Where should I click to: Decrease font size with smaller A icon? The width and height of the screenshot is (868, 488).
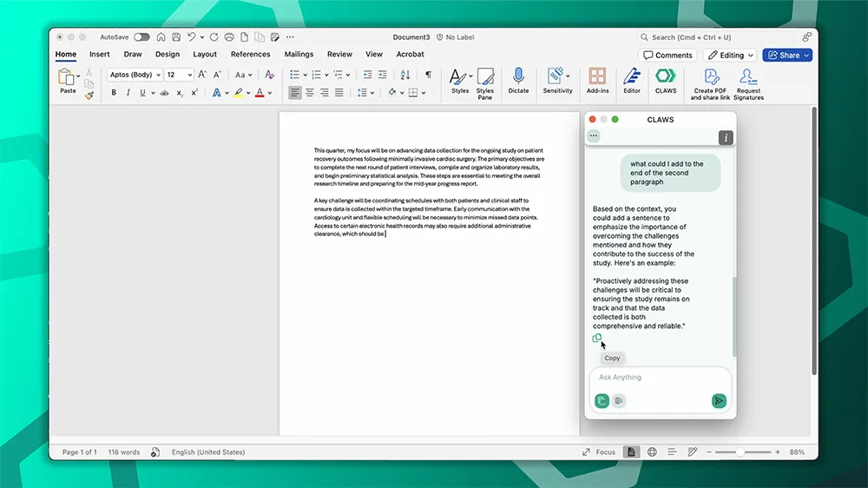[x=218, y=75]
